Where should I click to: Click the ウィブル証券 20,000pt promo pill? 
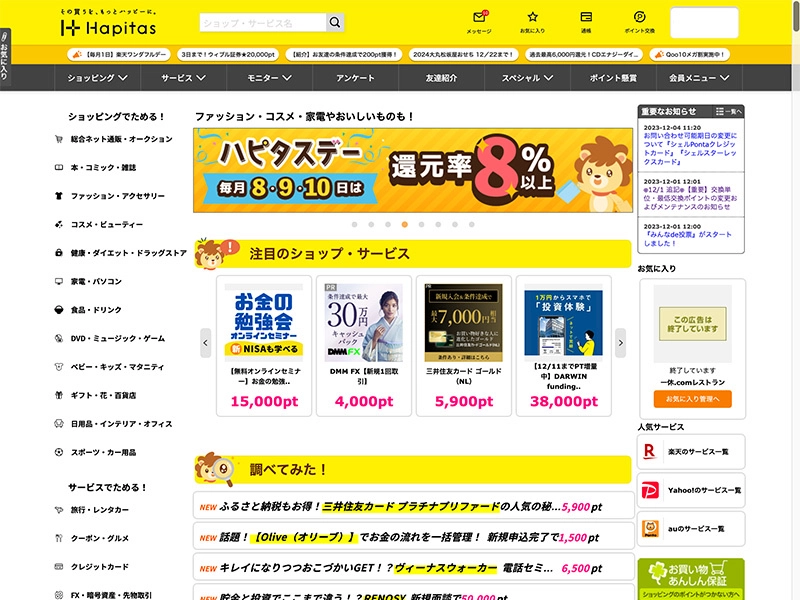point(228,55)
